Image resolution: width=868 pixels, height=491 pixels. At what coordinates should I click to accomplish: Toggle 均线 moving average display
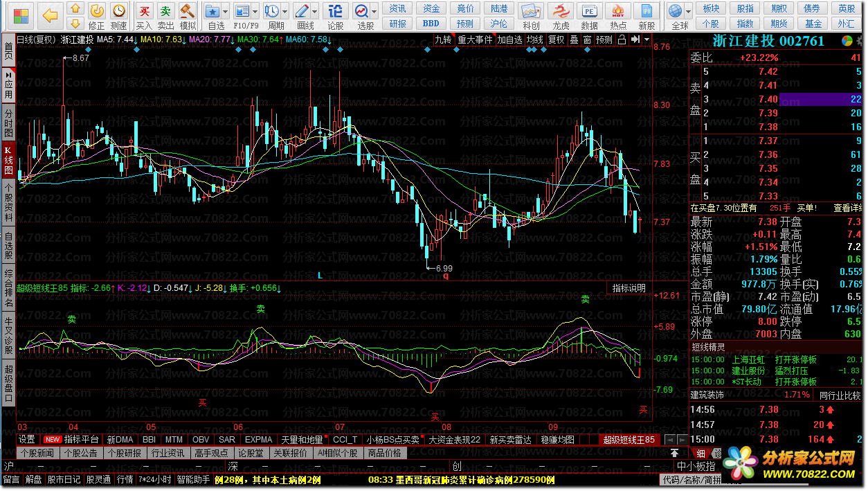point(534,39)
